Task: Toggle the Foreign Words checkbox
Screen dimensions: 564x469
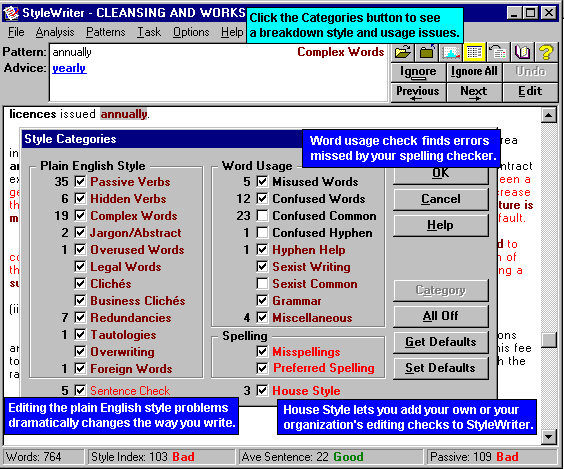Action: point(80,368)
